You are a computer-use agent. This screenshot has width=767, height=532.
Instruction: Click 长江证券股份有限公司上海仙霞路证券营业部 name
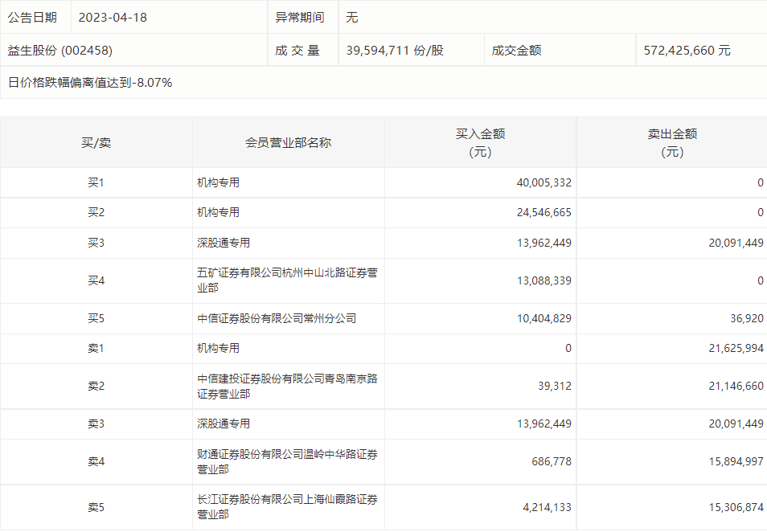[x=287, y=507]
